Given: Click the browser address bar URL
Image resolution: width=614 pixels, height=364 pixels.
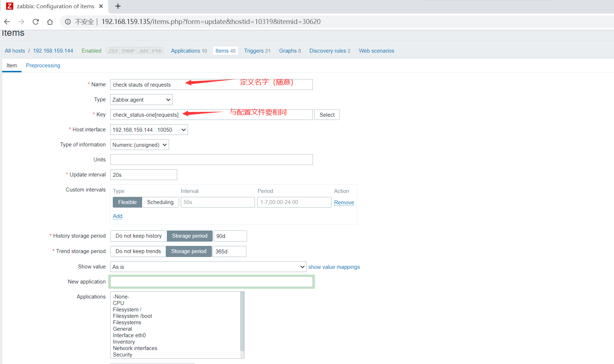Looking at the screenshot, I should 211,22.
